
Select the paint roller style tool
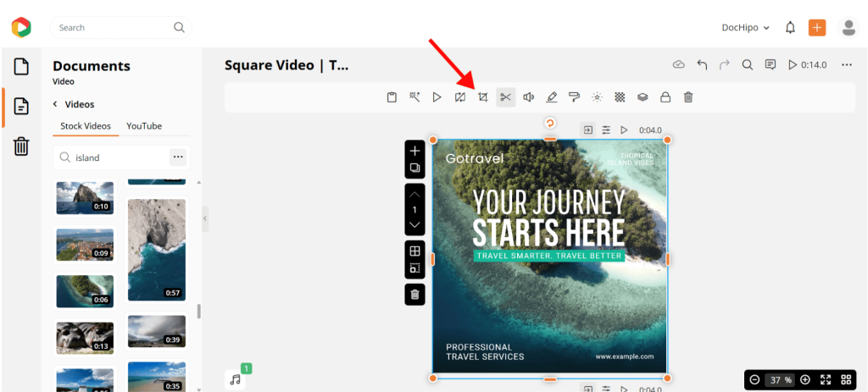(574, 97)
